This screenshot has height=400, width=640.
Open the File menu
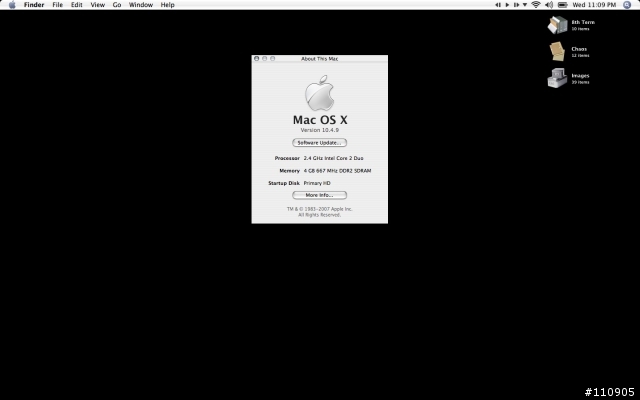[x=58, y=5]
